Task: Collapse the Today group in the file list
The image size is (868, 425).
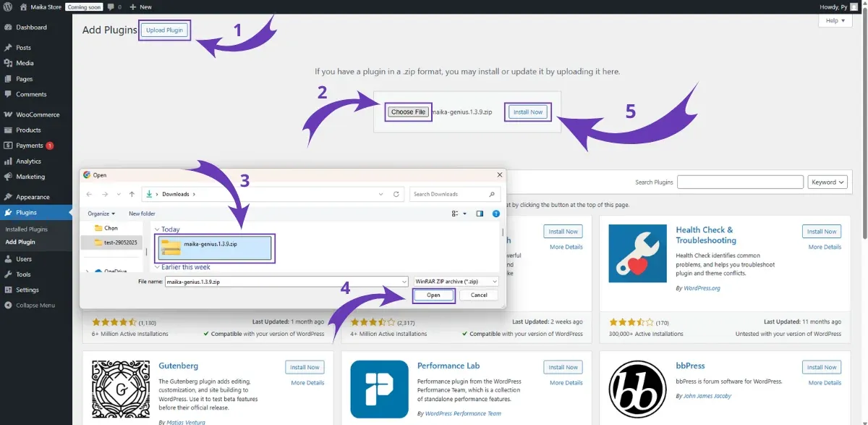Action: click(157, 230)
